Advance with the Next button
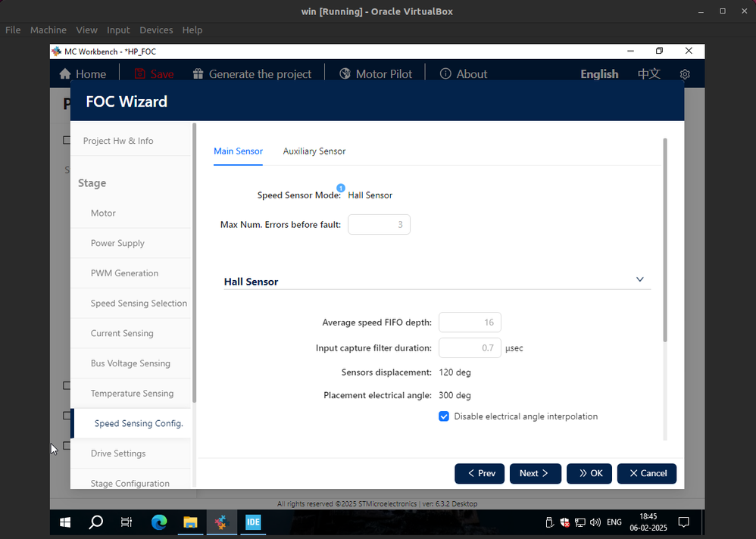 (x=535, y=473)
